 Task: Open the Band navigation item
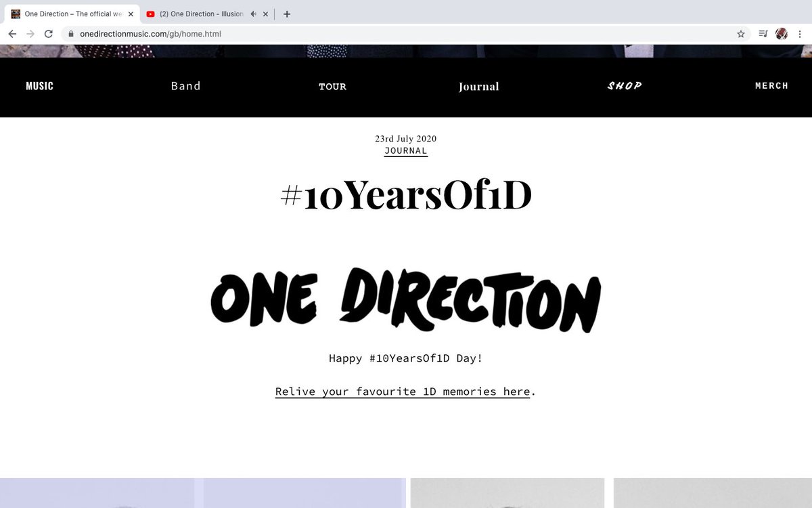186,86
